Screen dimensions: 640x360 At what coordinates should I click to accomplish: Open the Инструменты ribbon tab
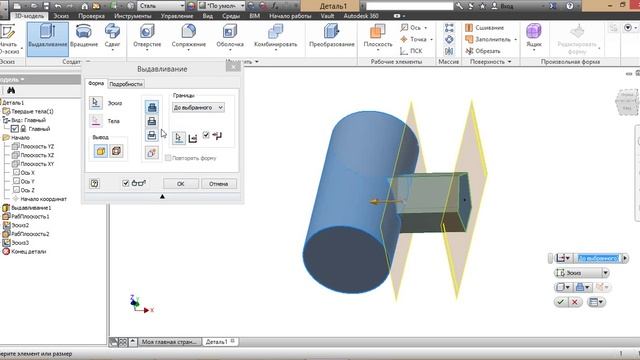tap(133, 16)
